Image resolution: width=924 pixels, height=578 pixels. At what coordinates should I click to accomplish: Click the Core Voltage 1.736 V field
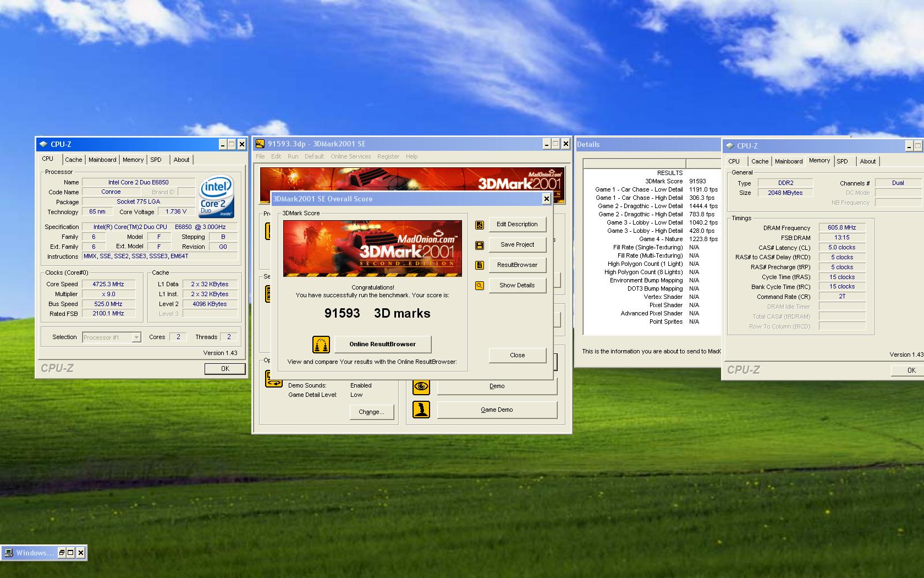point(176,212)
